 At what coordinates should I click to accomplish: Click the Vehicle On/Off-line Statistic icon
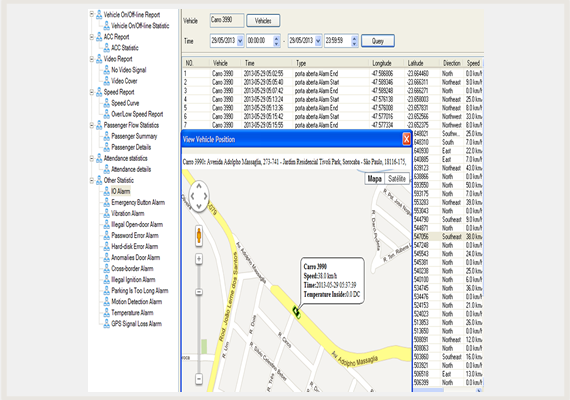click(107, 25)
